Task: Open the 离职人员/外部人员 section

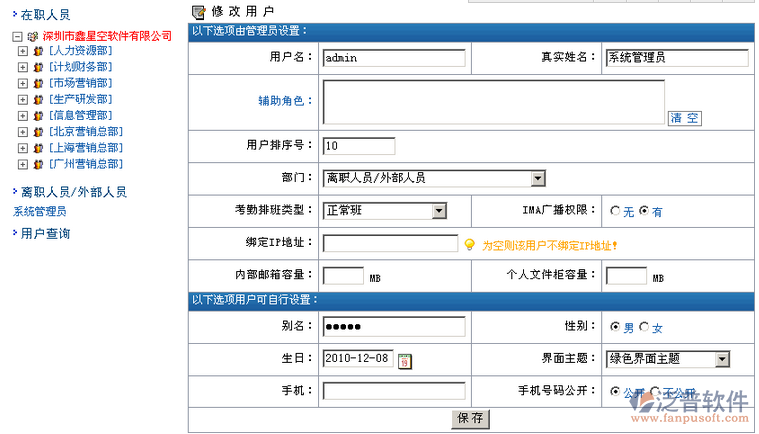Action: pos(74,193)
